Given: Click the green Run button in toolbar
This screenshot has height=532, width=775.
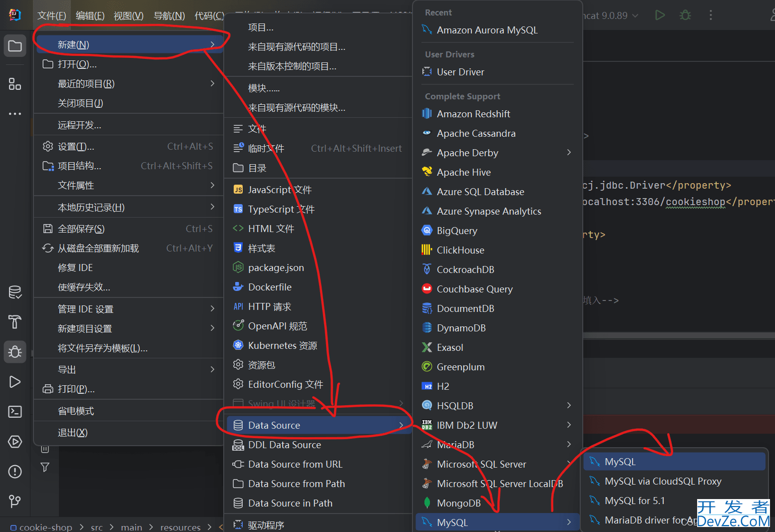Looking at the screenshot, I should [x=660, y=15].
